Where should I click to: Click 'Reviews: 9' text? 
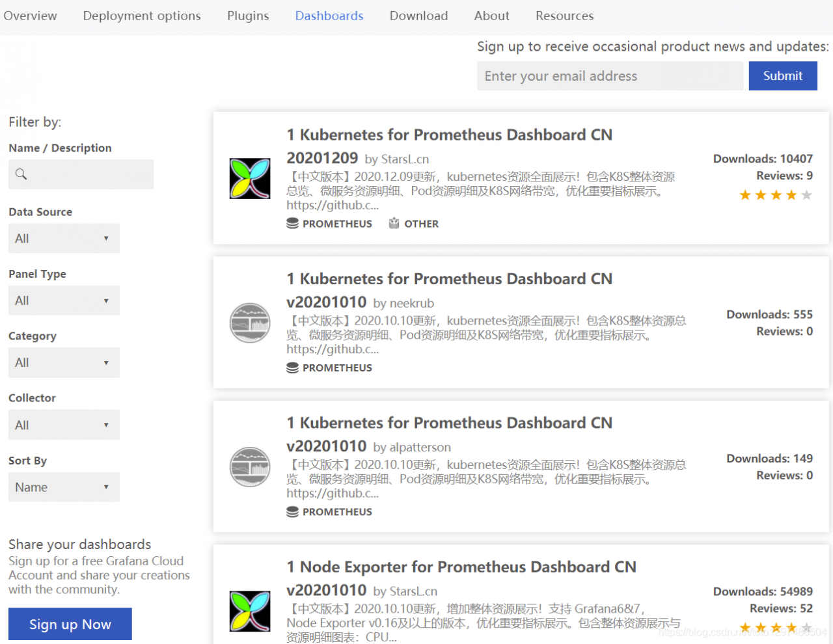tap(784, 176)
